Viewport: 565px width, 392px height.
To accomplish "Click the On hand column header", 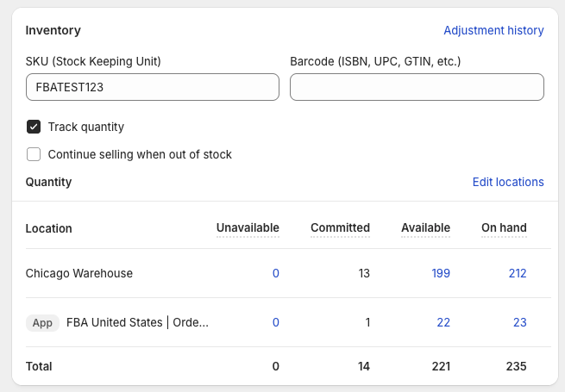I will tap(504, 227).
